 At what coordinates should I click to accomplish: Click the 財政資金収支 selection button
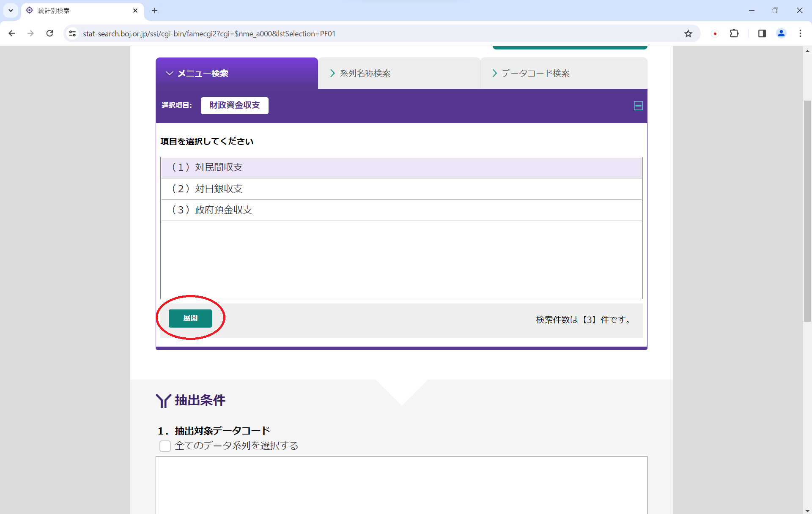(234, 105)
